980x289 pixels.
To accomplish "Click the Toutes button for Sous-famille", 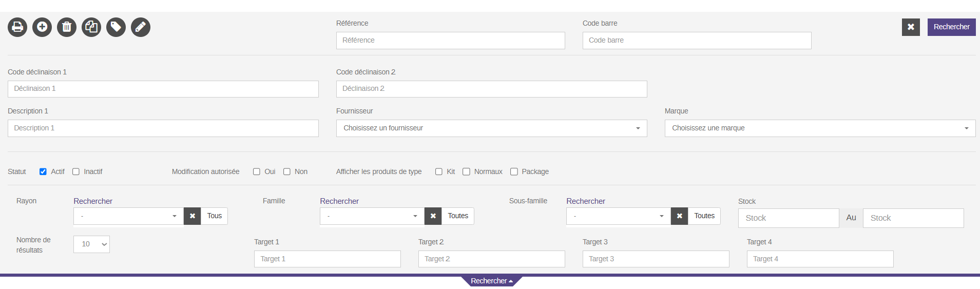I will tap(704, 216).
